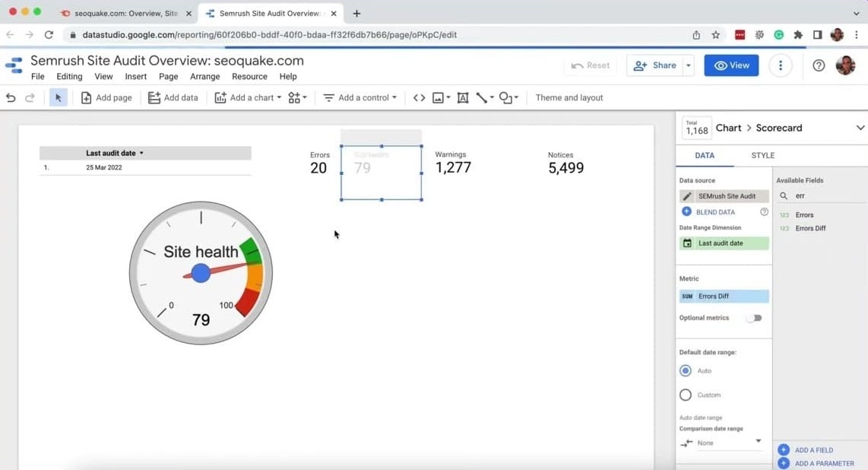Click the Blend Data help icon

point(764,212)
